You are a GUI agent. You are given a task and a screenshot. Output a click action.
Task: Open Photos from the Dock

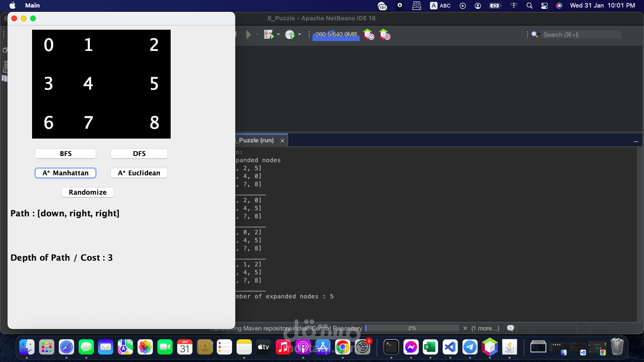[x=145, y=347]
